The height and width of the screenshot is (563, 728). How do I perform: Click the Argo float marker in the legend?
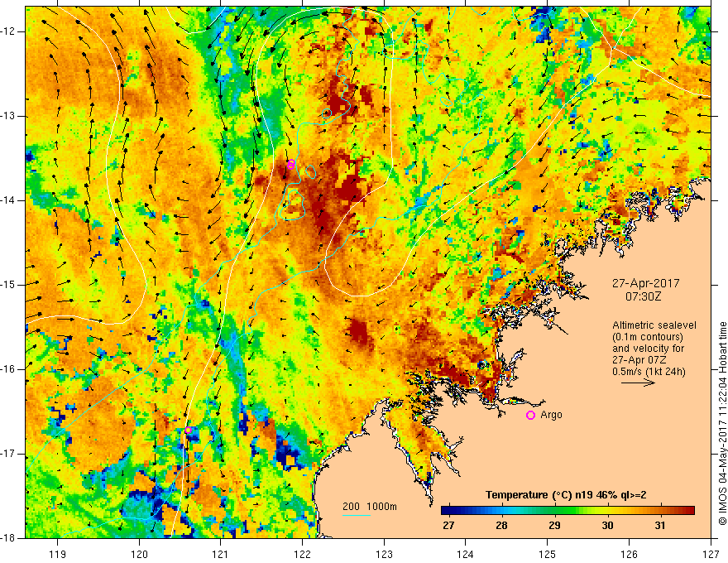pos(530,416)
